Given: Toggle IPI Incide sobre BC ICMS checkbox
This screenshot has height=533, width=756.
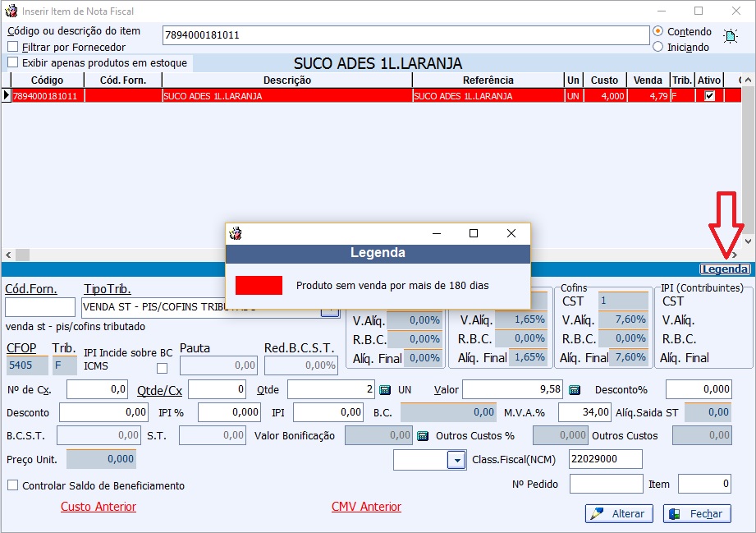Looking at the screenshot, I should (x=162, y=368).
